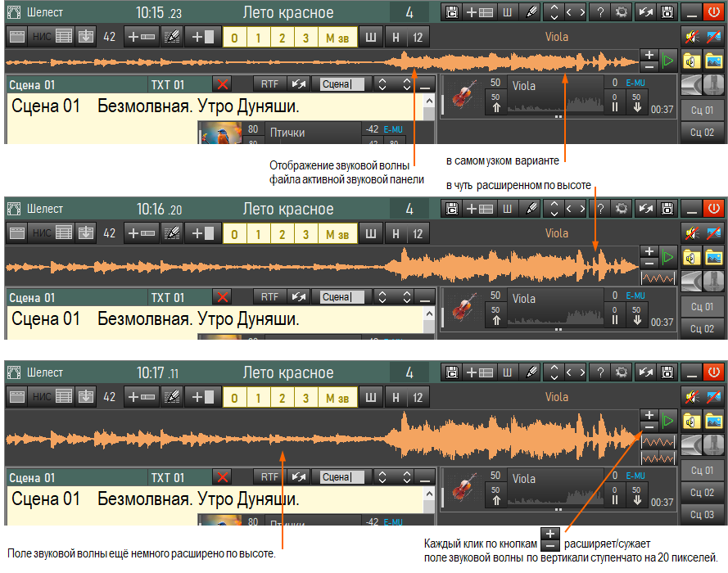Open the sound folder icon in the 10:16 window
This screenshot has width=728, height=573.
coord(691,257)
